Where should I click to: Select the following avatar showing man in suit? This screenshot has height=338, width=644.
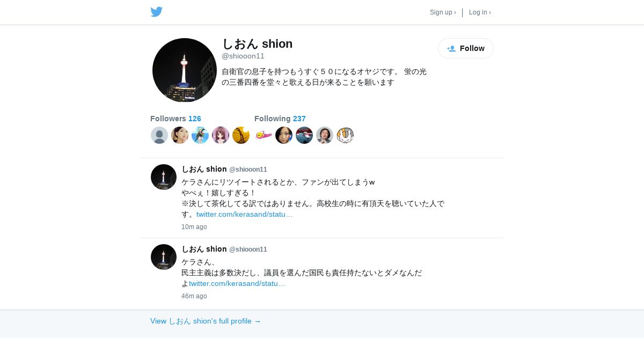point(325,135)
